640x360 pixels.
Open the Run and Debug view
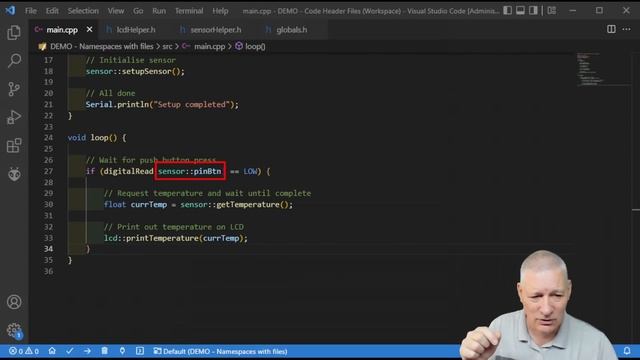click(14, 117)
